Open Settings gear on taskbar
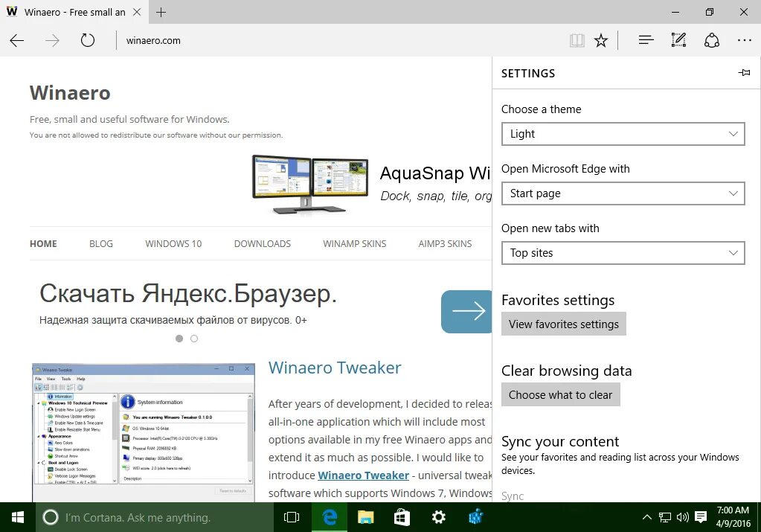 click(x=438, y=517)
